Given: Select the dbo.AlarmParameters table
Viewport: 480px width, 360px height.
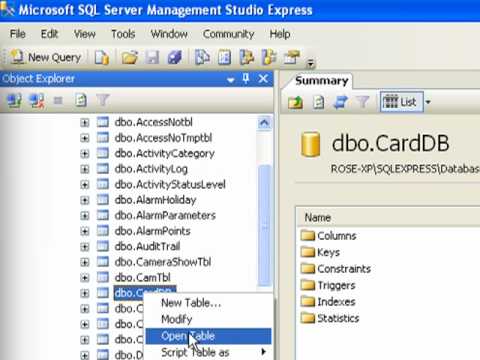Looking at the screenshot, I should click(x=165, y=215).
